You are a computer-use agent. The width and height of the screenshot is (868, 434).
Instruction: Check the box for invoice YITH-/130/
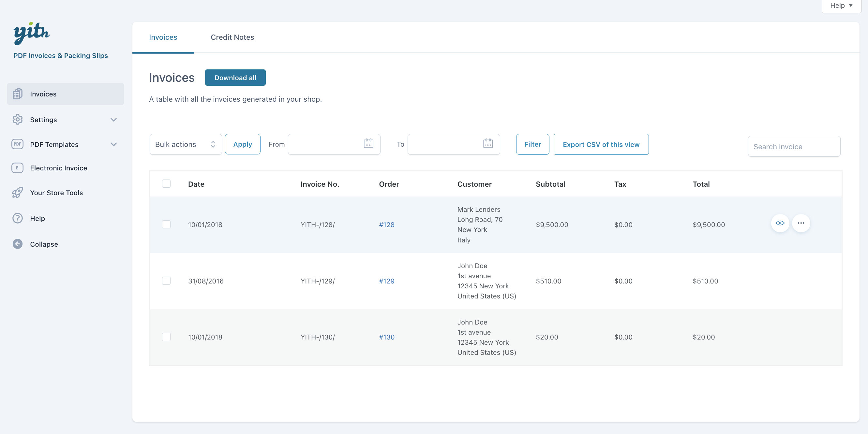coord(166,337)
